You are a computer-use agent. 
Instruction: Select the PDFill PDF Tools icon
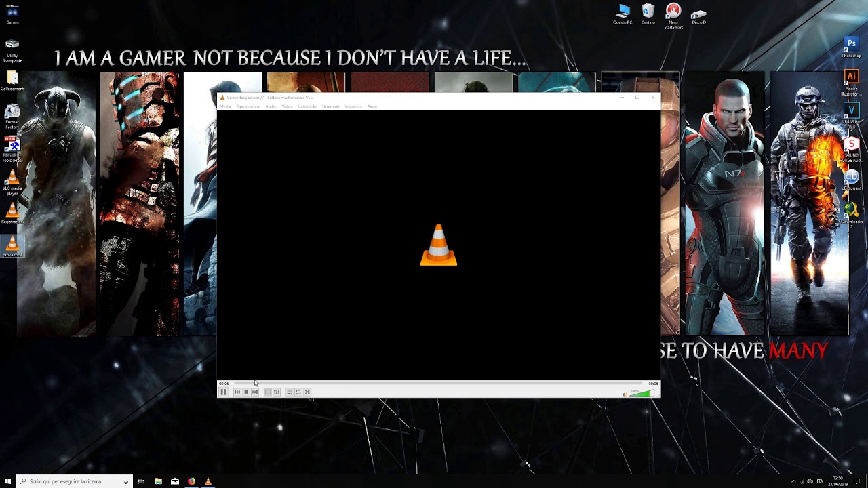(12, 149)
